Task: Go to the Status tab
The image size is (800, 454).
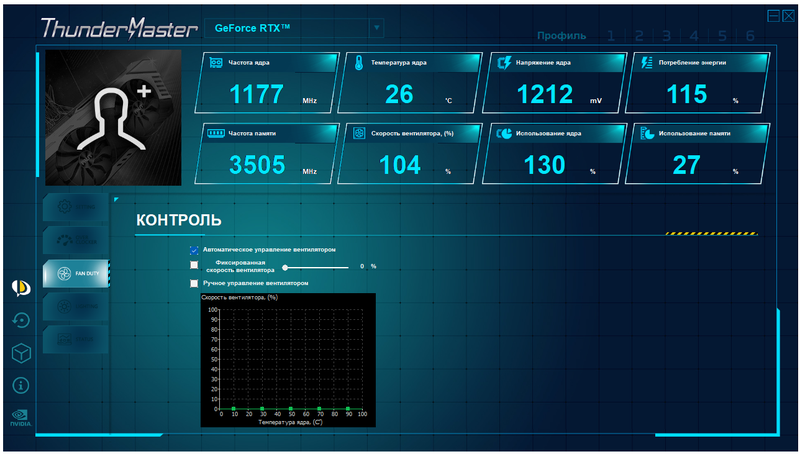Action: (x=76, y=339)
